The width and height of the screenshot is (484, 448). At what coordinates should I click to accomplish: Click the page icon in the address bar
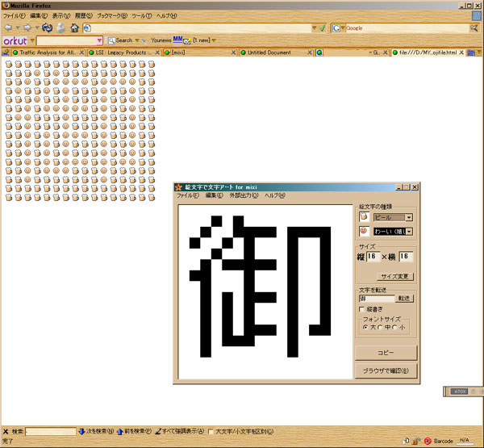pyautogui.click(x=87, y=28)
